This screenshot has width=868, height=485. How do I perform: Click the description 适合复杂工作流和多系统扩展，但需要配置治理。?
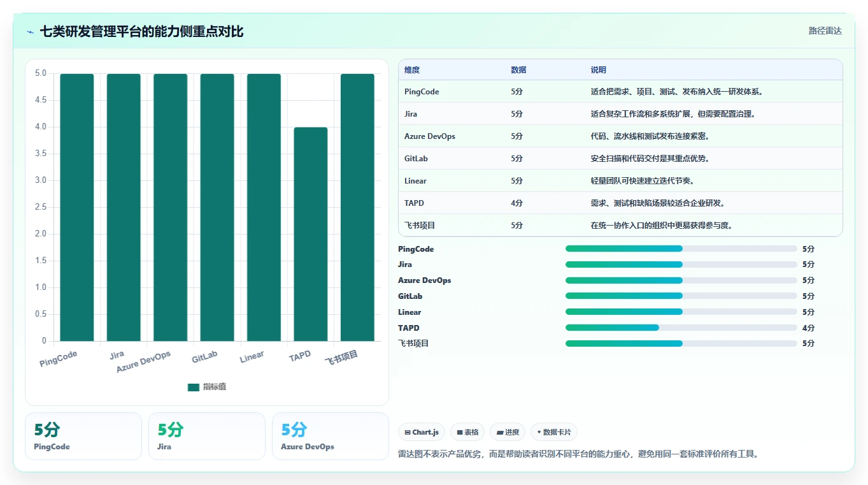coord(673,114)
